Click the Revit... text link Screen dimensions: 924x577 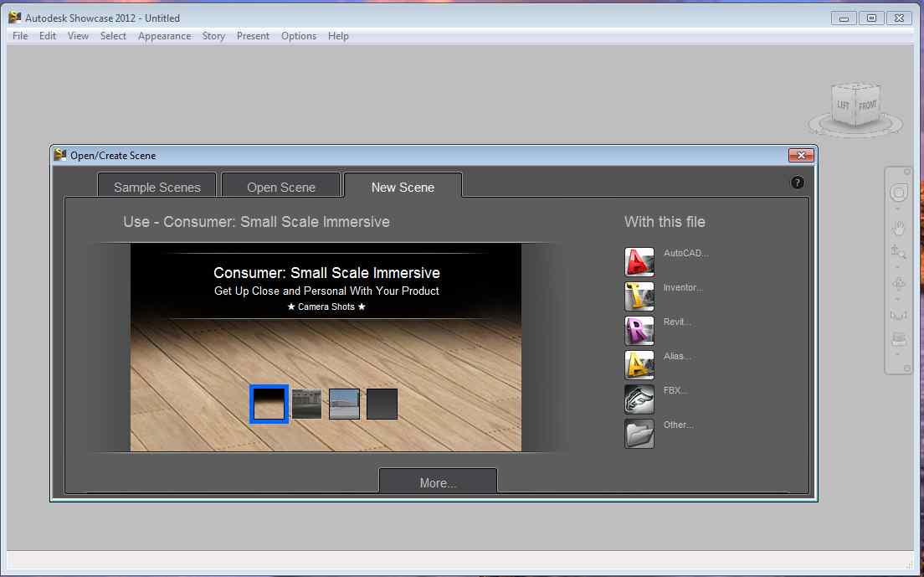tap(677, 322)
